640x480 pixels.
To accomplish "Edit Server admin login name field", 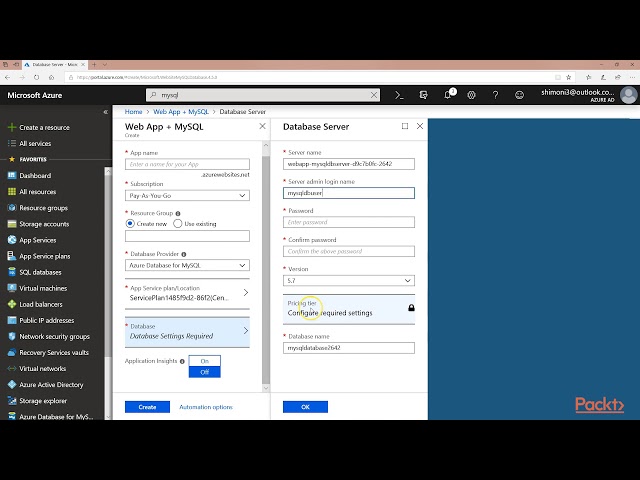I will (349, 193).
